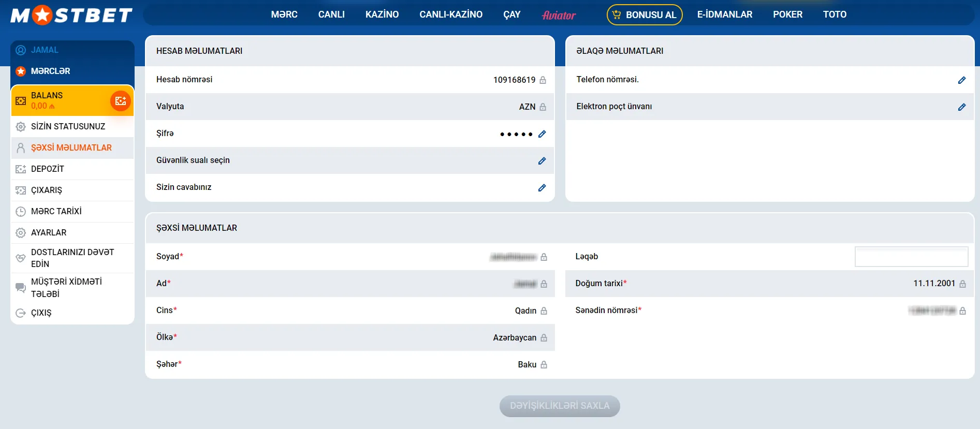Select ÇIXARIŞ in the sidebar
This screenshot has width=980, height=429.
47,190
